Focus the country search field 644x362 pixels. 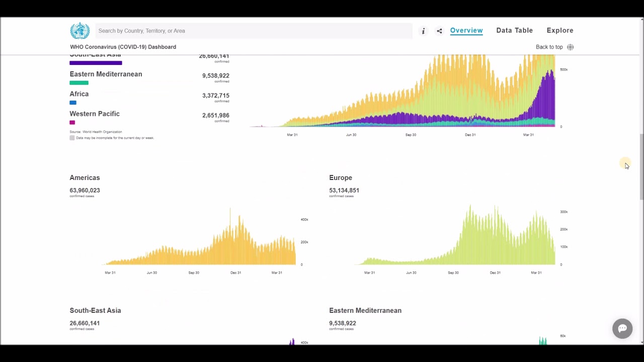coord(254,31)
